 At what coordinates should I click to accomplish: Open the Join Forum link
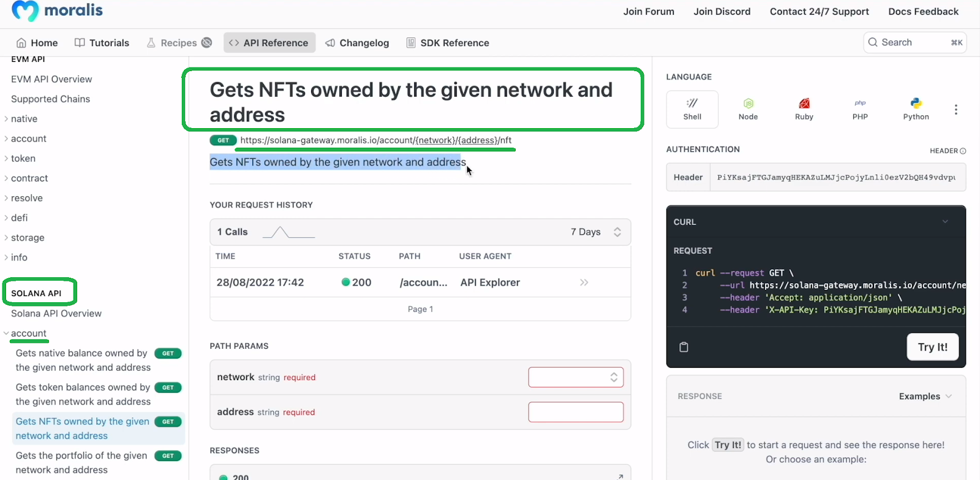coord(649,12)
